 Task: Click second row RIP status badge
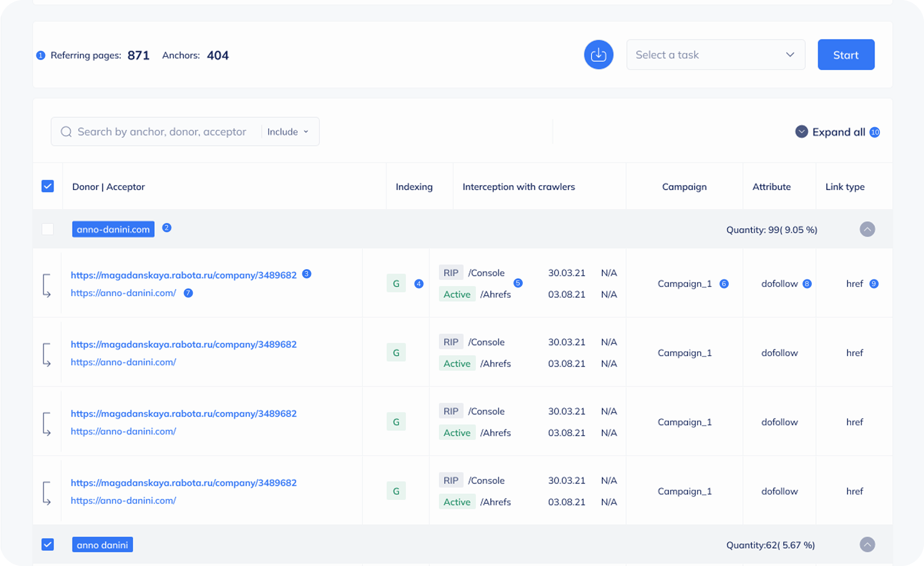point(451,342)
